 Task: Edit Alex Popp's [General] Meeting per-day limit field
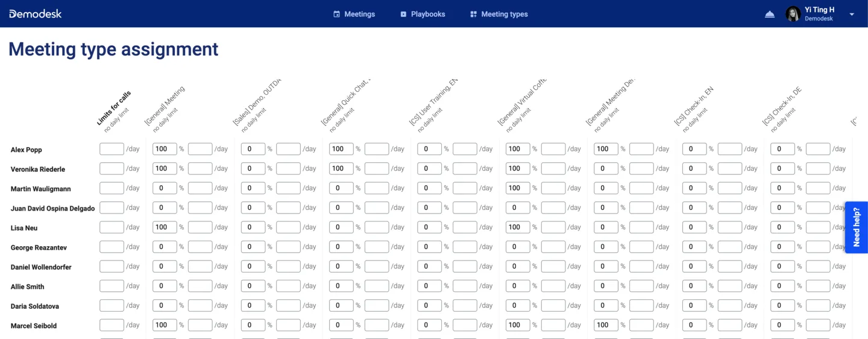pyautogui.click(x=200, y=149)
